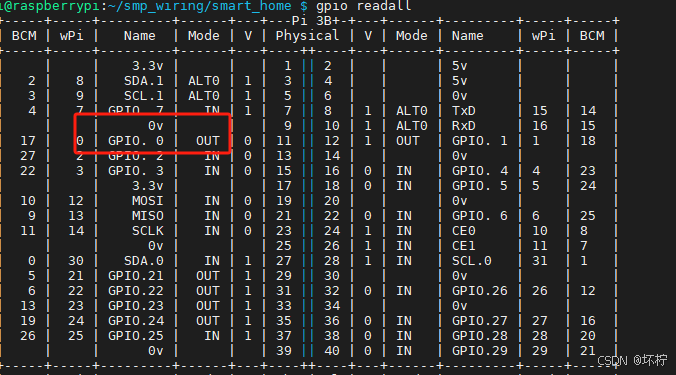The image size is (676, 375).
Task: Click the '5v' label at pin 4
Action: [x=459, y=81]
